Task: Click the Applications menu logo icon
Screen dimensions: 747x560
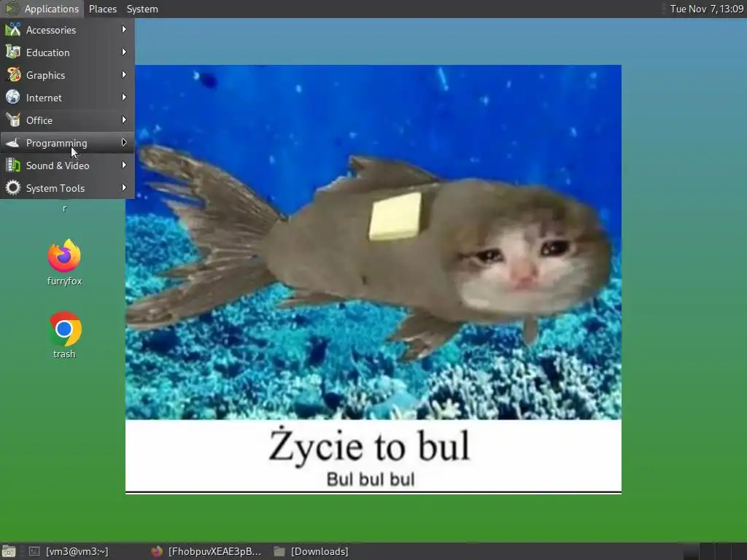Action: coord(12,9)
